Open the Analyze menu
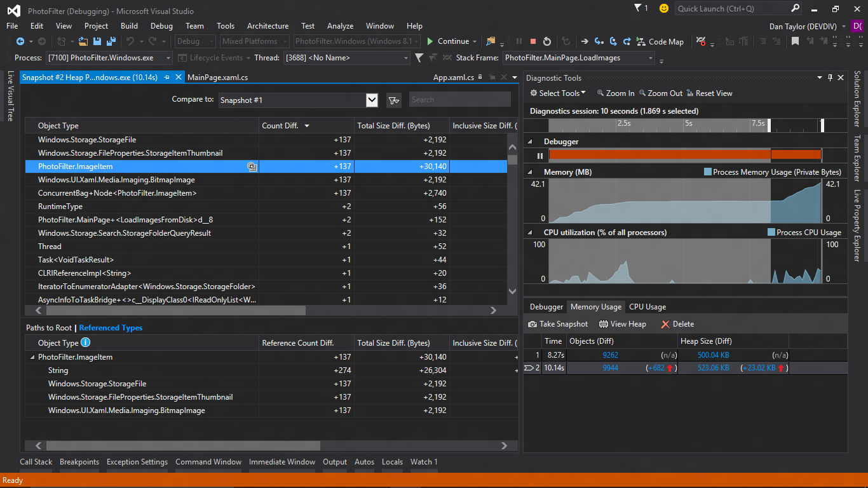Screen dimensions: 868x488 (x=340, y=26)
